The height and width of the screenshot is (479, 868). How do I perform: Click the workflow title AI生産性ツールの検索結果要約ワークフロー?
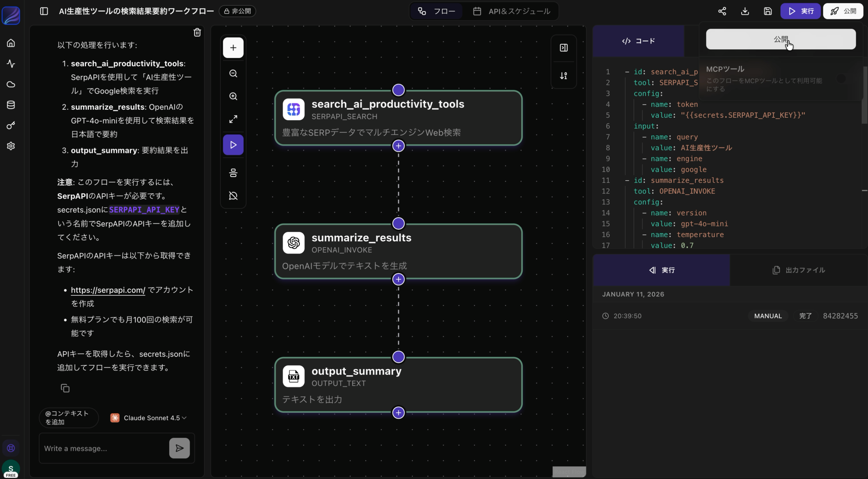coord(136,11)
